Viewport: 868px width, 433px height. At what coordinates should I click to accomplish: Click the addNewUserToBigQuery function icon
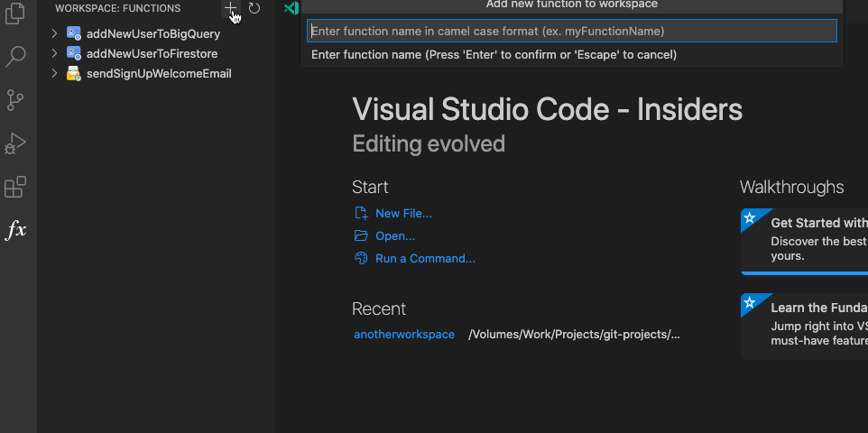[74, 33]
